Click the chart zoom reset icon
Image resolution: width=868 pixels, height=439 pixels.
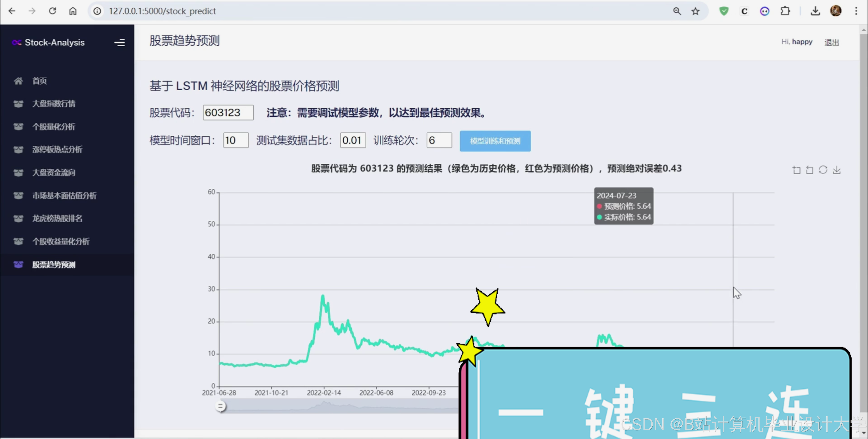pyautogui.click(x=809, y=170)
